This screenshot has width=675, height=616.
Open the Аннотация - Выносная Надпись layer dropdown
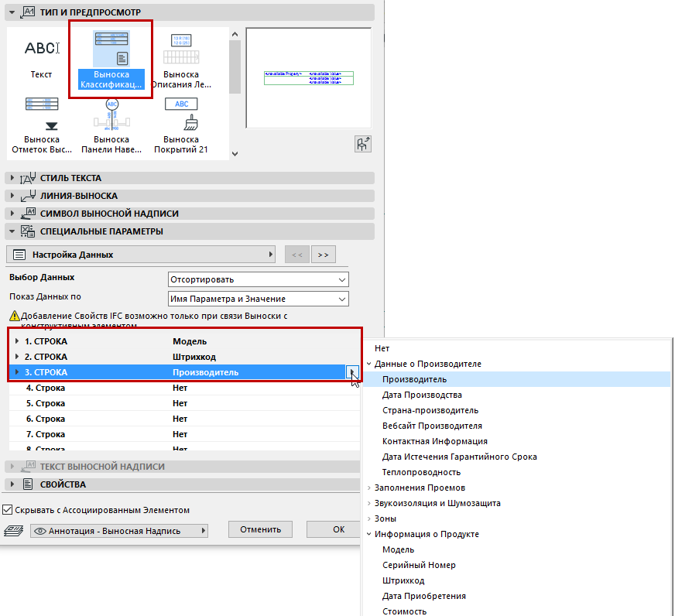(118, 530)
